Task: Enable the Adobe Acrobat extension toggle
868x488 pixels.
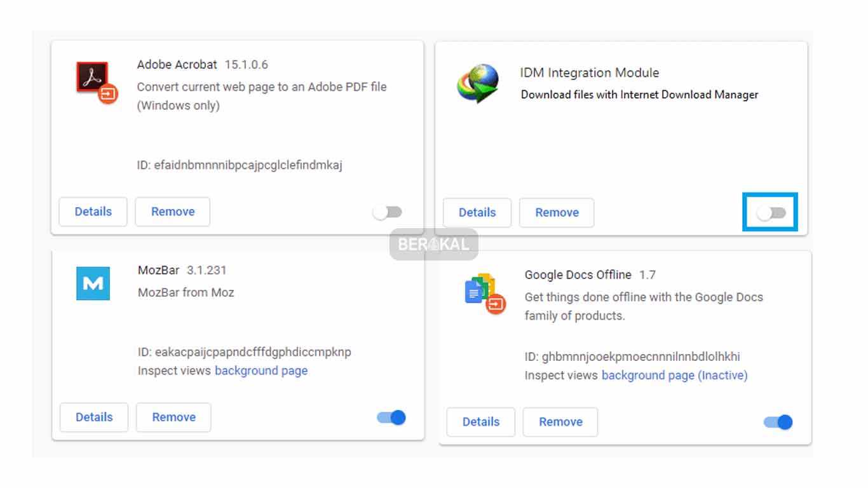Action: click(x=388, y=212)
